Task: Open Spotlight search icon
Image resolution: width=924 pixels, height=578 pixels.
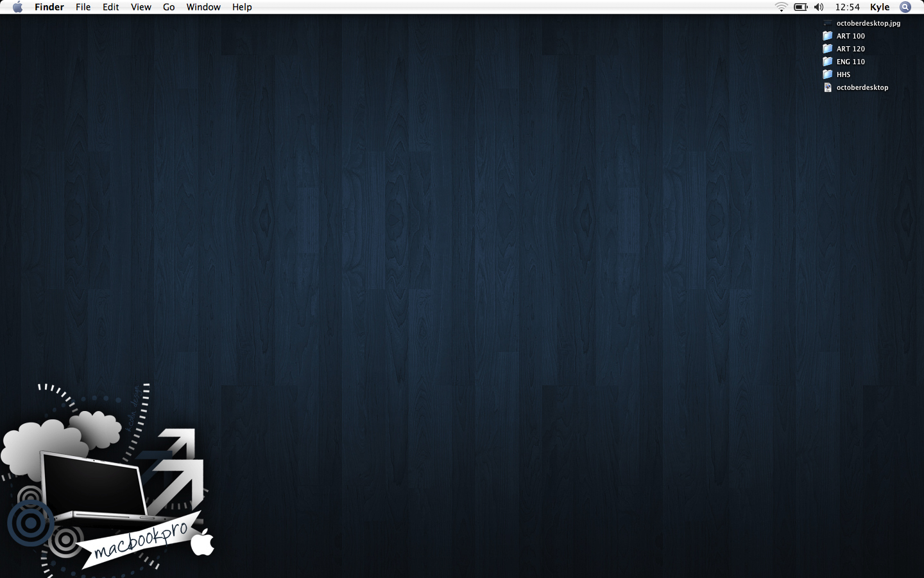Action: (x=905, y=7)
